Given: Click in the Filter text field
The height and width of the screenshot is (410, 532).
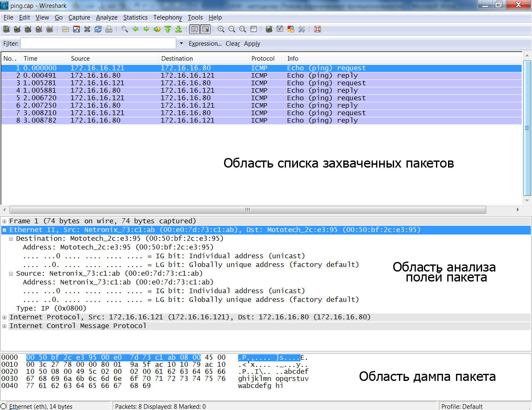Looking at the screenshot, I should pos(99,44).
